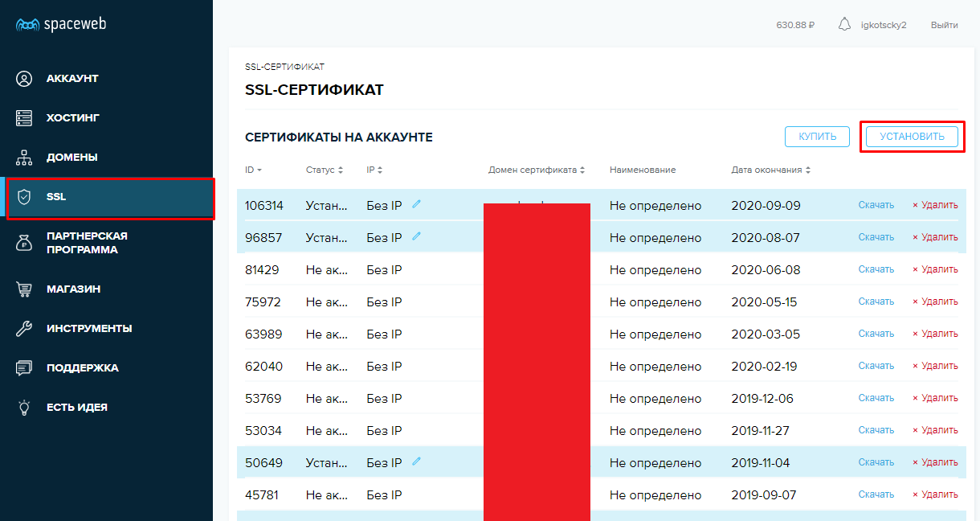Click the spaceweb logo icon

(x=27, y=25)
